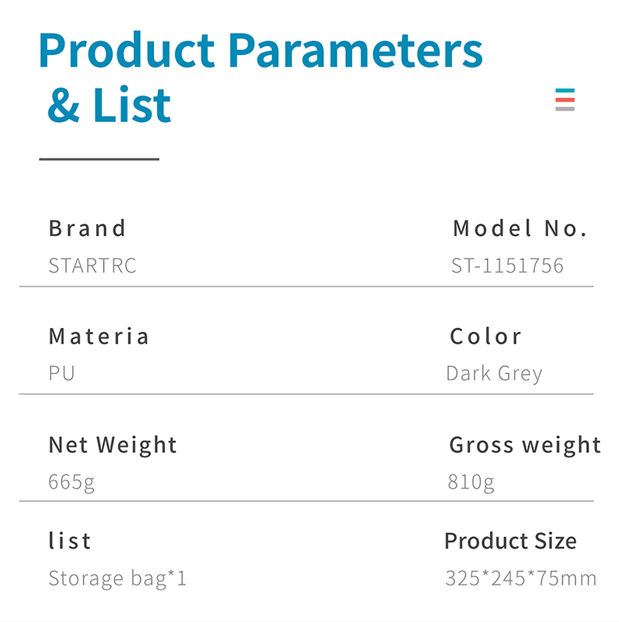619x622 pixels.
Task: Click the STARTRC brand value
Action: coord(92,265)
